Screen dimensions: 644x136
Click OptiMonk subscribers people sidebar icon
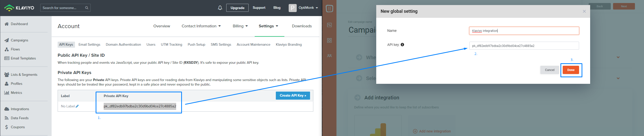[x=329, y=56]
